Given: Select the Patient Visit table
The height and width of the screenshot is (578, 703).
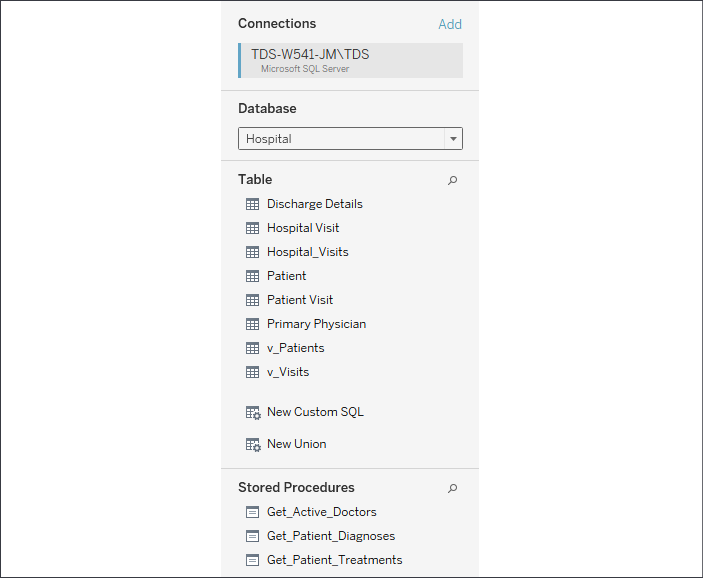Looking at the screenshot, I should [300, 300].
